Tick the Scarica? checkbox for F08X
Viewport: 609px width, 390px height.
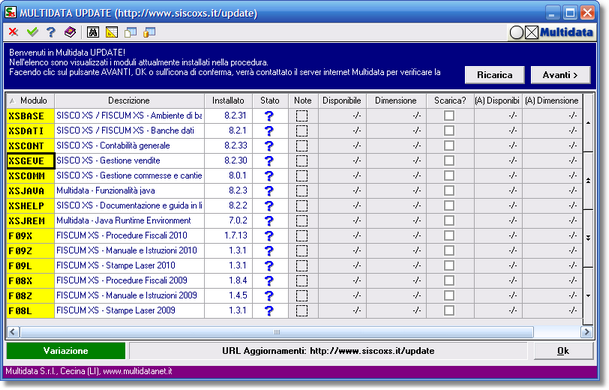click(449, 280)
